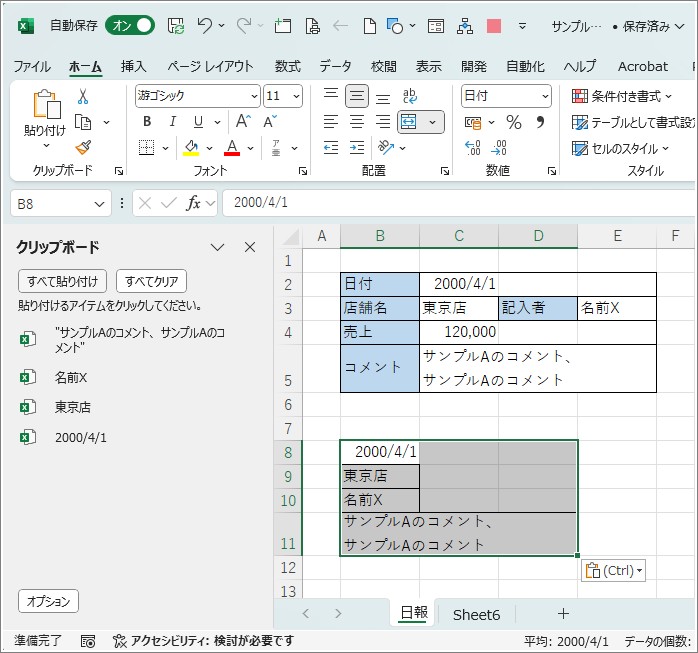Viewport: 698px width, 653px height.
Task: Click the すべてクリア button
Action: click(x=151, y=281)
